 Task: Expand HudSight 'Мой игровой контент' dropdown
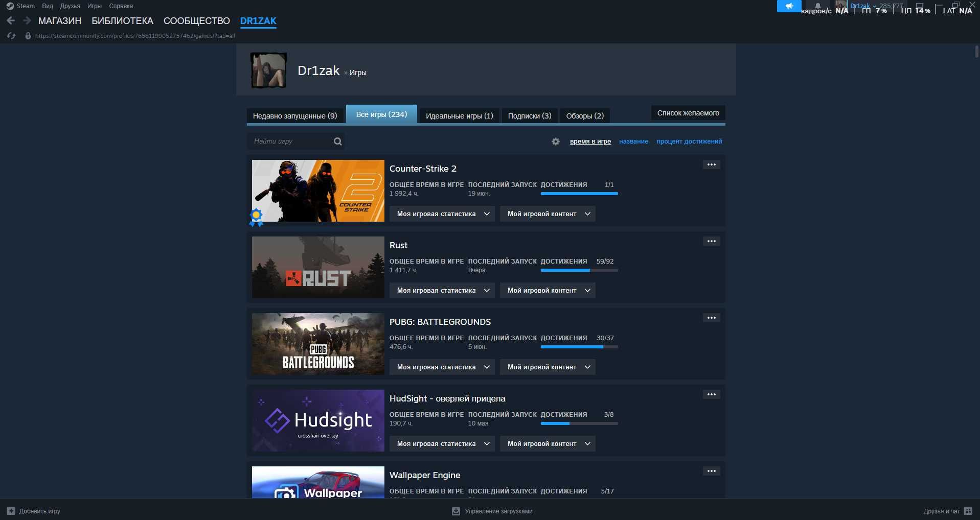pos(548,444)
